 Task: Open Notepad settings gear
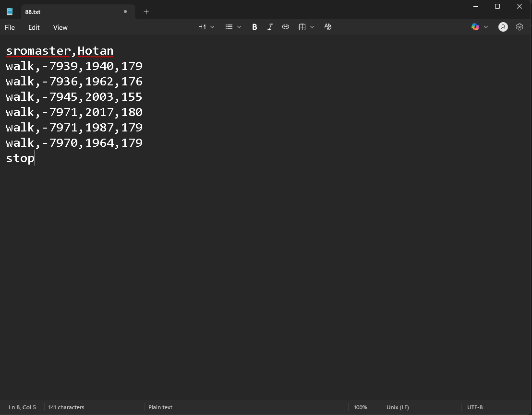(520, 27)
